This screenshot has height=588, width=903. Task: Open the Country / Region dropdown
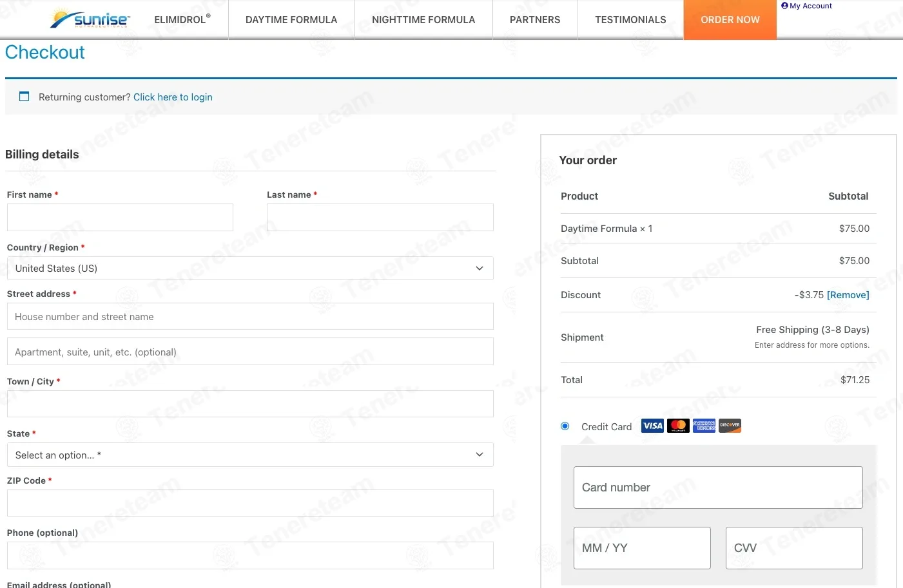(x=250, y=269)
